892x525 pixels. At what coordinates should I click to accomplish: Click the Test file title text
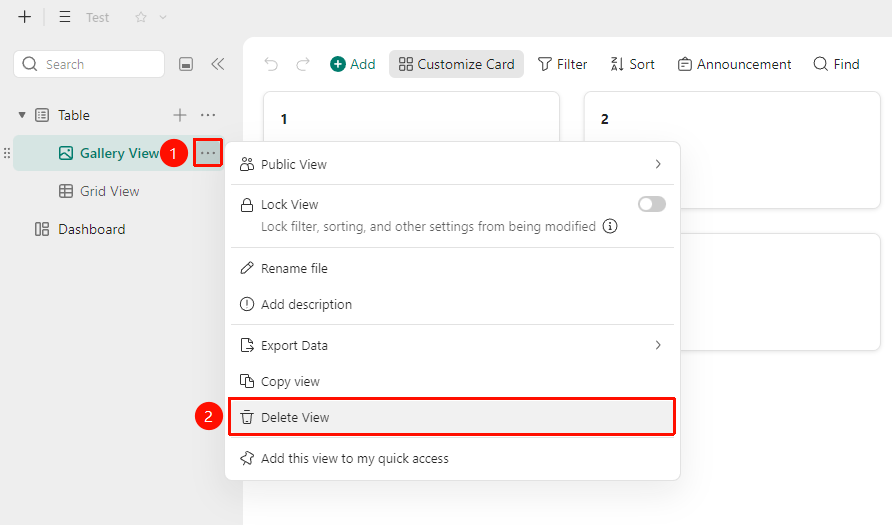97,18
